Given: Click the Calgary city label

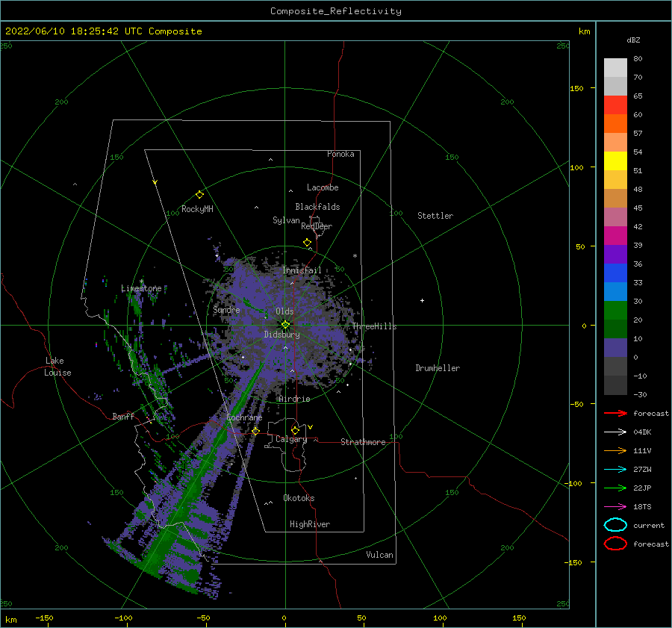Looking at the screenshot, I should tap(291, 439).
